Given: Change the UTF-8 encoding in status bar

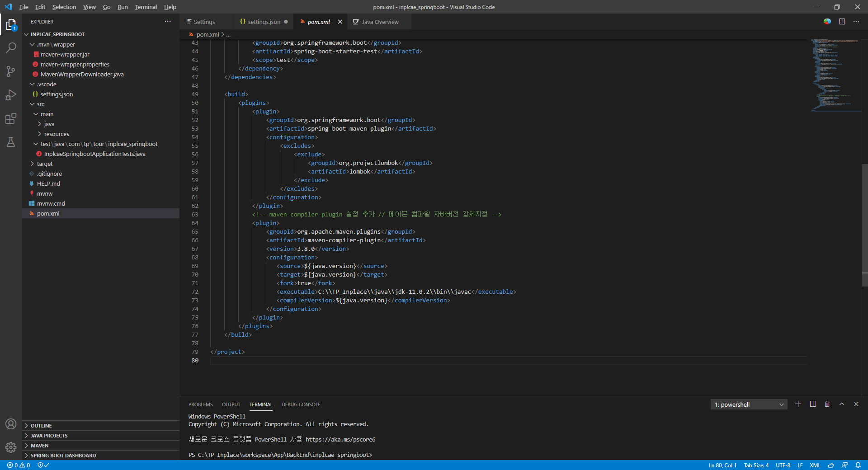Looking at the screenshot, I should pyautogui.click(x=783, y=465).
